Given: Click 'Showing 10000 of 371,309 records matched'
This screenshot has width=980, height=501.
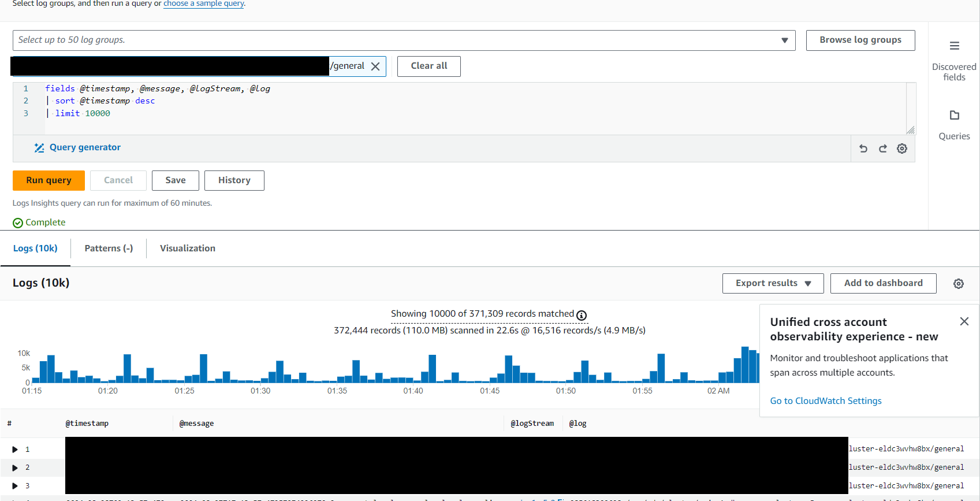Looking at the screenshot, I should coord(482,314).
